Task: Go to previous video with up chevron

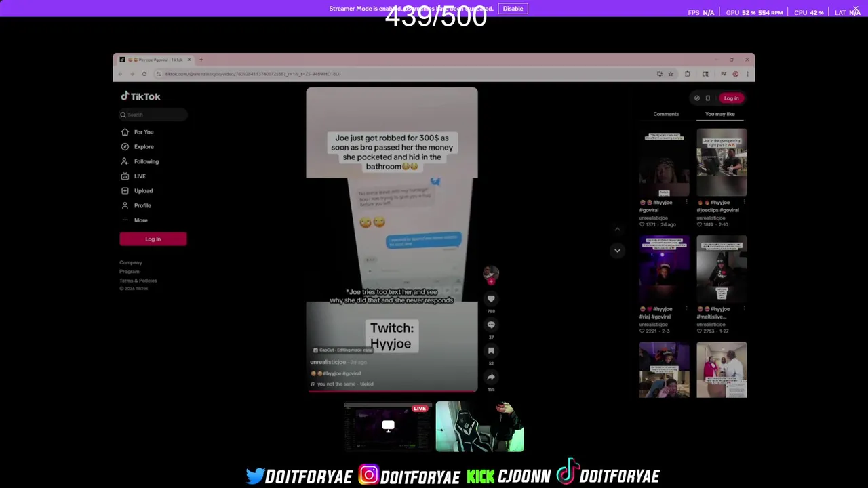Action: point(617,230)
